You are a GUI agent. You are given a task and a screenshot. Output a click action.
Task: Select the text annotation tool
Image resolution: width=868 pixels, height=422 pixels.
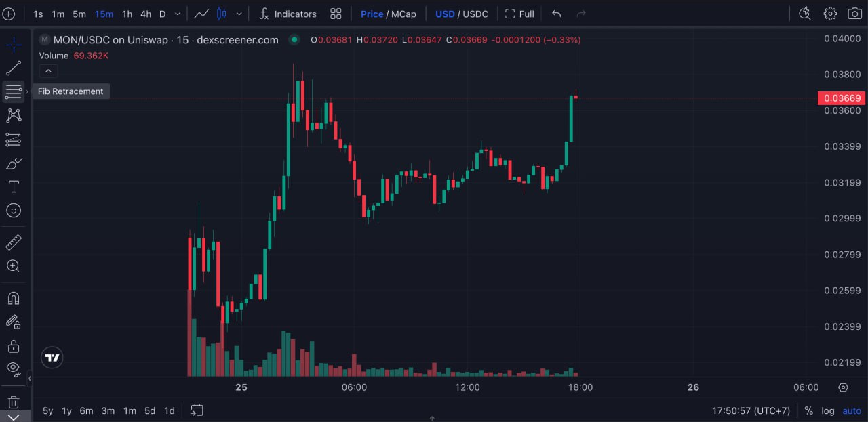click(13, 187)
